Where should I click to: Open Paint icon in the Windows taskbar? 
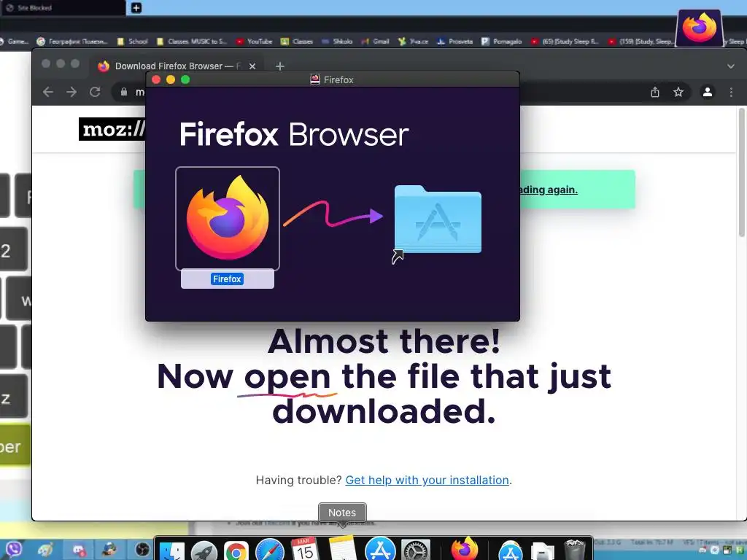pyautogui.click(x=45, y=550)
